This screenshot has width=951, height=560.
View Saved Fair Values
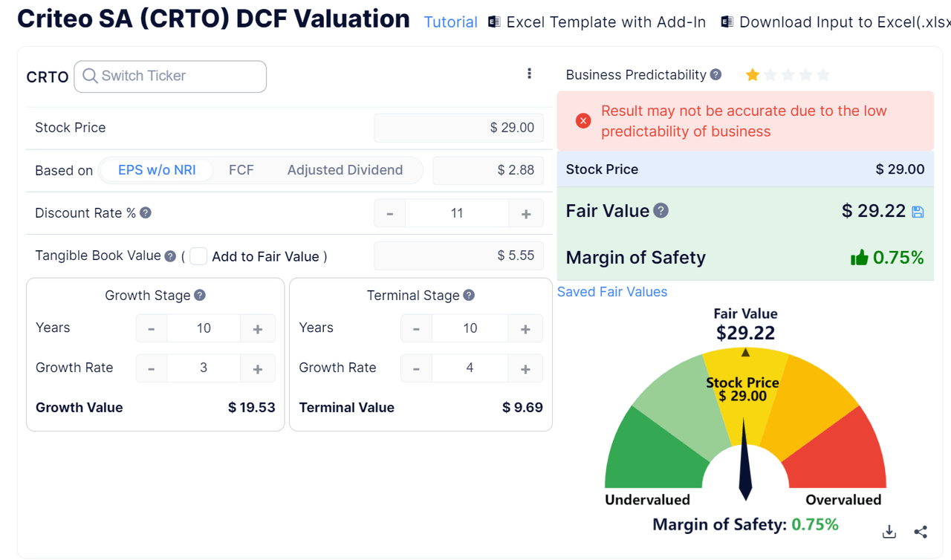pos(612,291)
